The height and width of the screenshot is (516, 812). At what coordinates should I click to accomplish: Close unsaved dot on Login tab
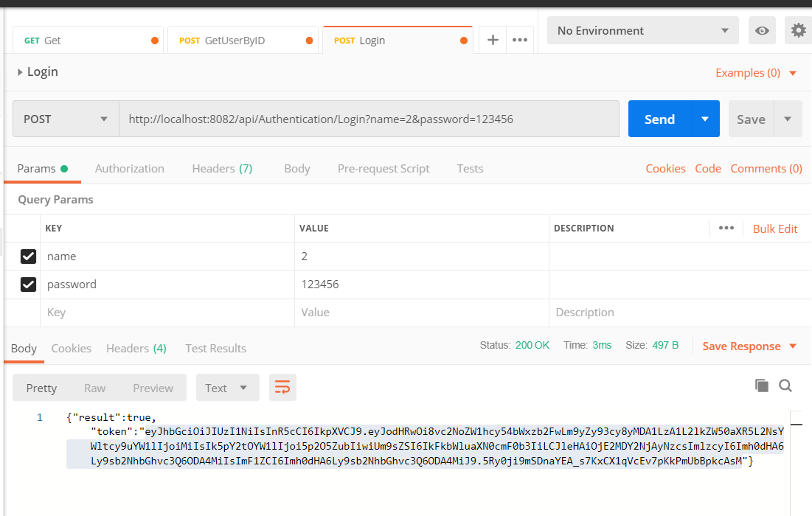click(x=463, y=41)
